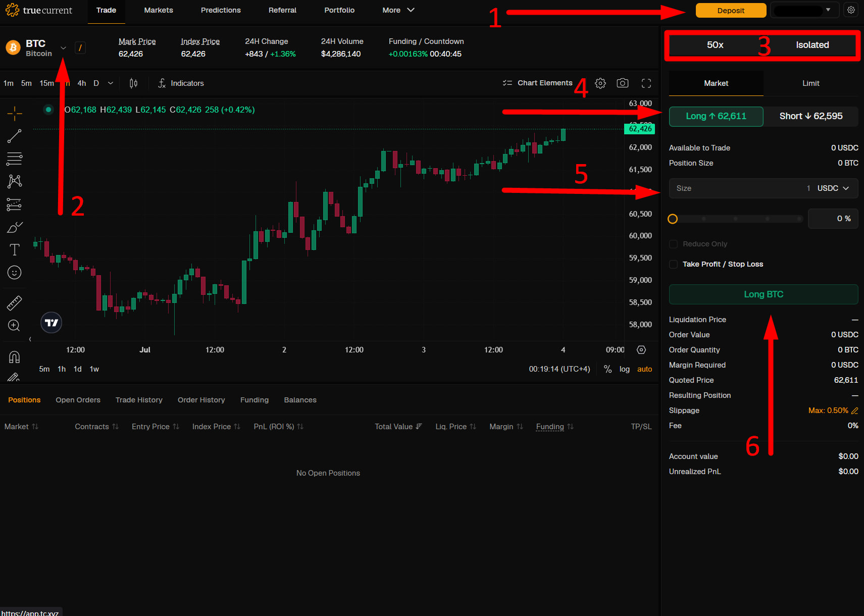The image size is (864, 616).
Task: Expand the BTC market selector chevron
Action: tap(63, 48)
